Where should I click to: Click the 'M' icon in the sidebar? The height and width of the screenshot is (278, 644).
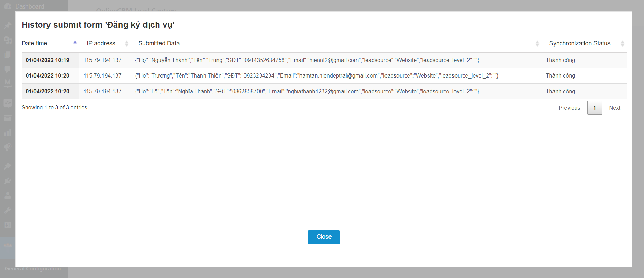pyautogui.click(x=8, y=83)
